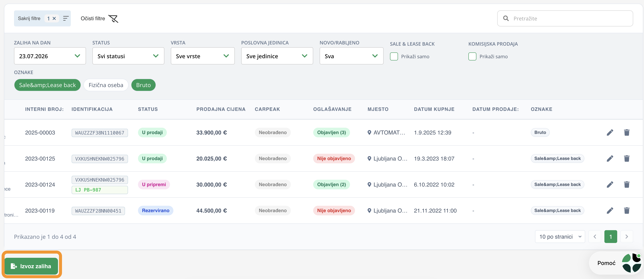Edit vehicle 2025-00003 with pencil icon
Viewport: 644px width, 279px height.
pos(610,133)
